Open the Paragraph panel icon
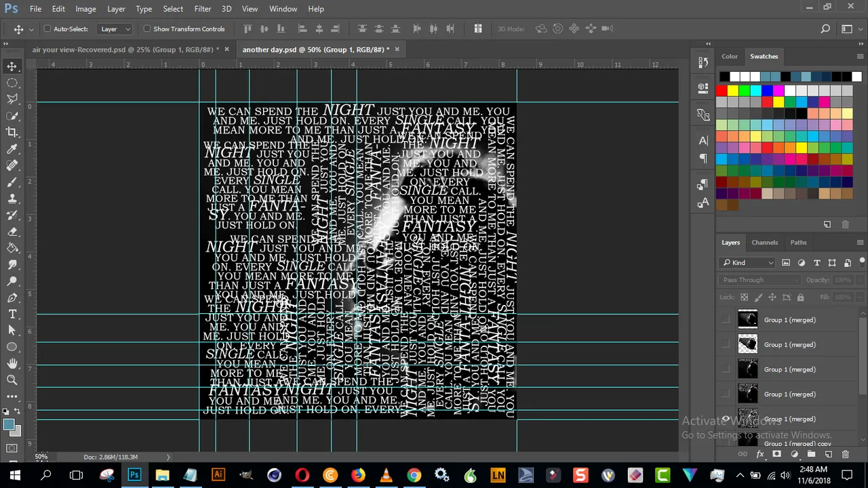 [703, 158]
